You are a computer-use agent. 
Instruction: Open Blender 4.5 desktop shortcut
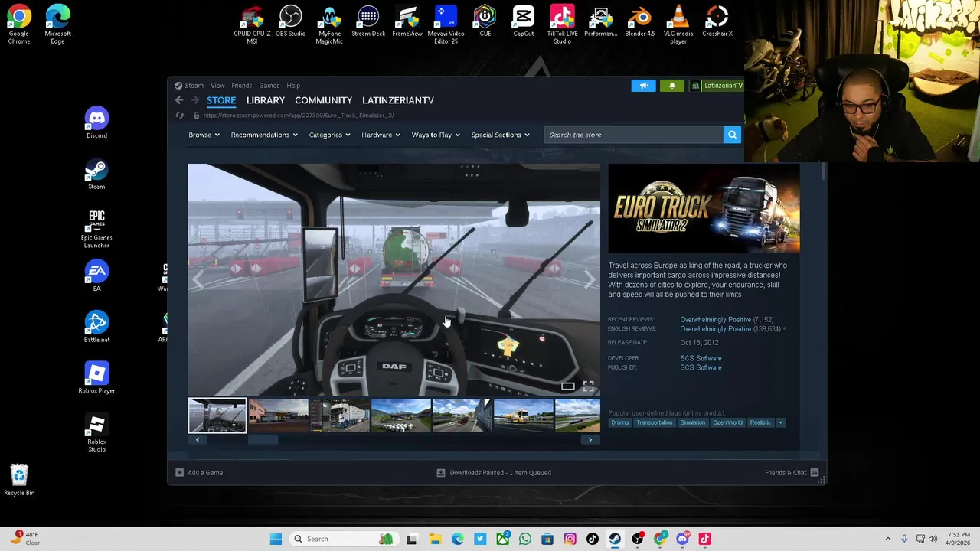pyautogui.click(x=640, y=21)
